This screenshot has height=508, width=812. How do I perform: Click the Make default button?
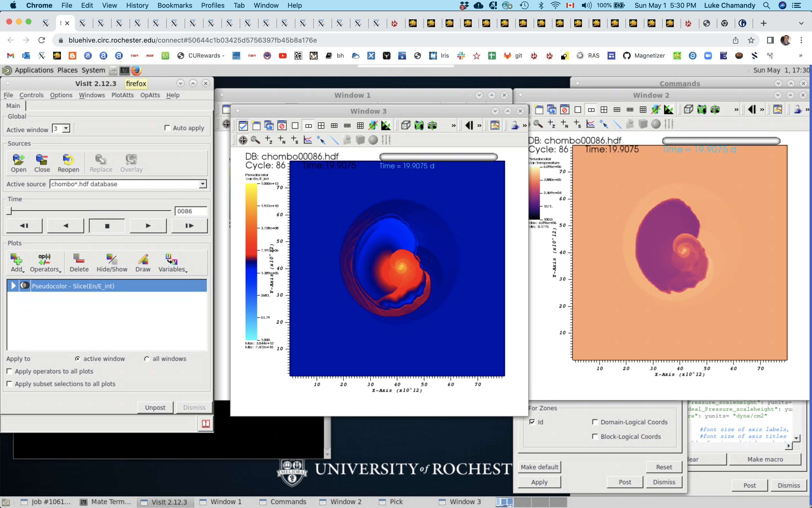tap(539, 467)
